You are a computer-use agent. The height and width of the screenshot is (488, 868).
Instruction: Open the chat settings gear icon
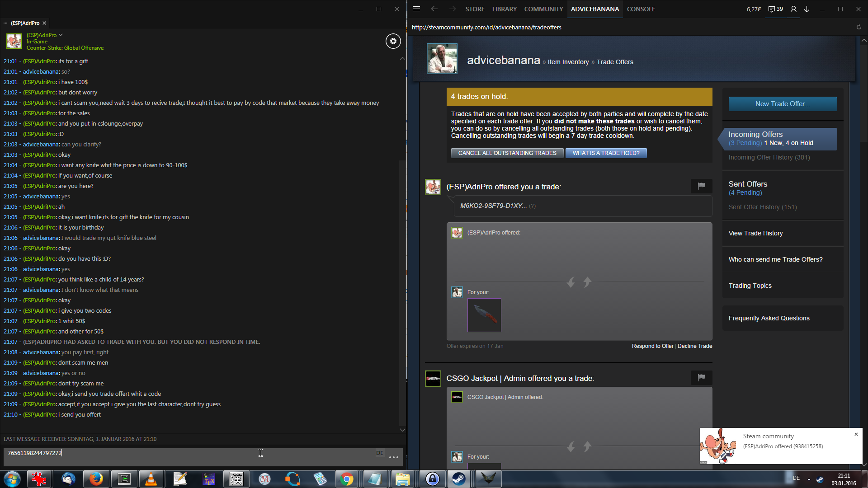pos(393,41)
